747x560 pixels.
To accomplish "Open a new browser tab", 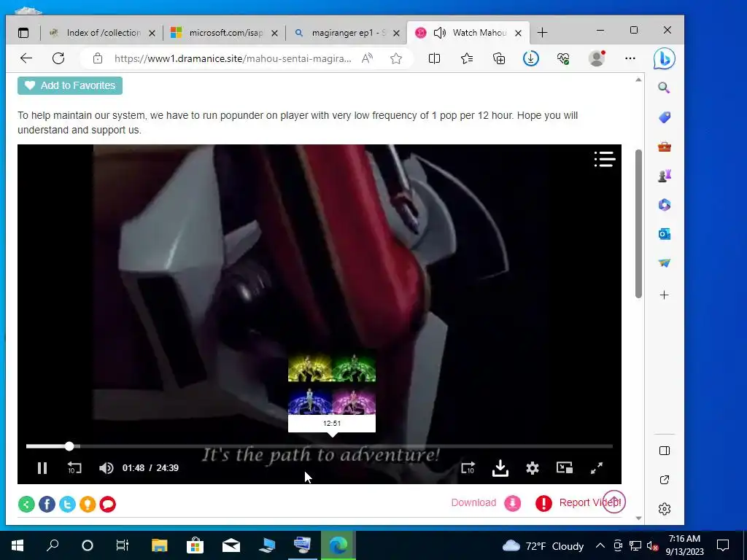I will [x=542, y=33].
